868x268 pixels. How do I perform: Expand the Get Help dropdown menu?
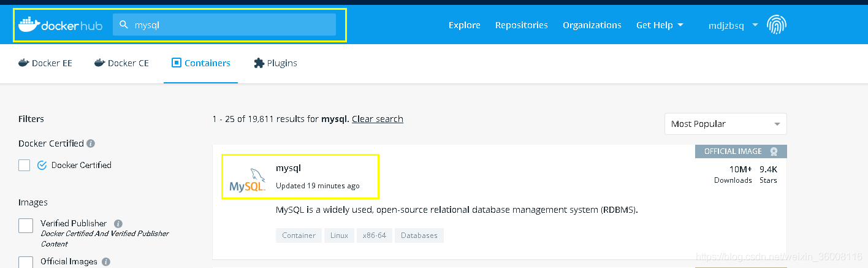(x=660, y=25)
